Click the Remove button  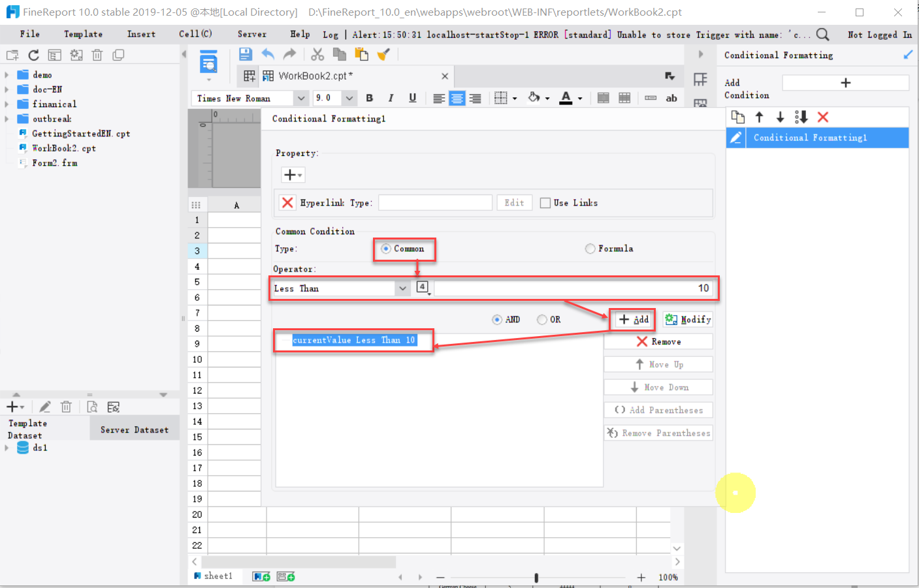tap(658, 341)
